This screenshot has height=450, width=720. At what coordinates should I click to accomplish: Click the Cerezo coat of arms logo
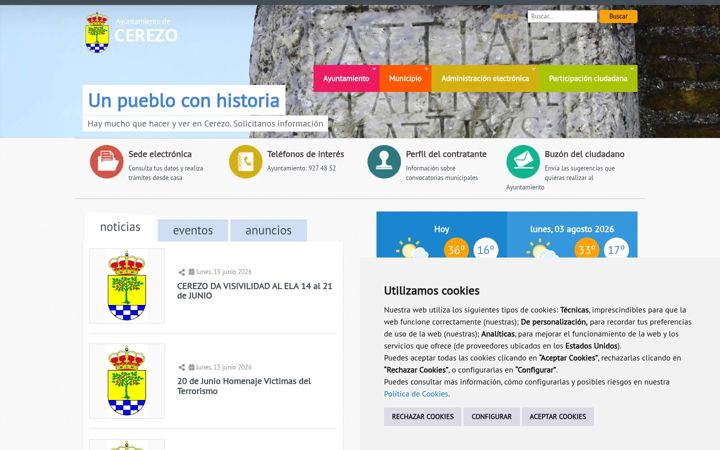(97, 33)
